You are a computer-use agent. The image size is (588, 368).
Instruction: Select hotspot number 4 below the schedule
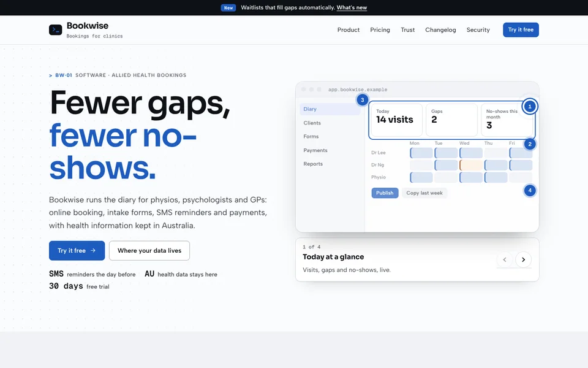(x=529, y=190)
